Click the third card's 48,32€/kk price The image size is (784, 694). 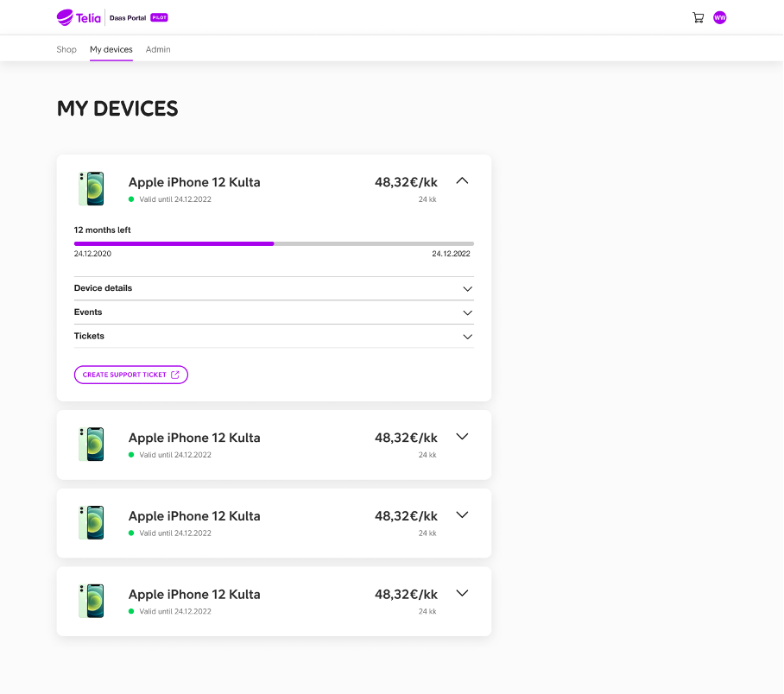pyautogui.click(x=406, y=516)
